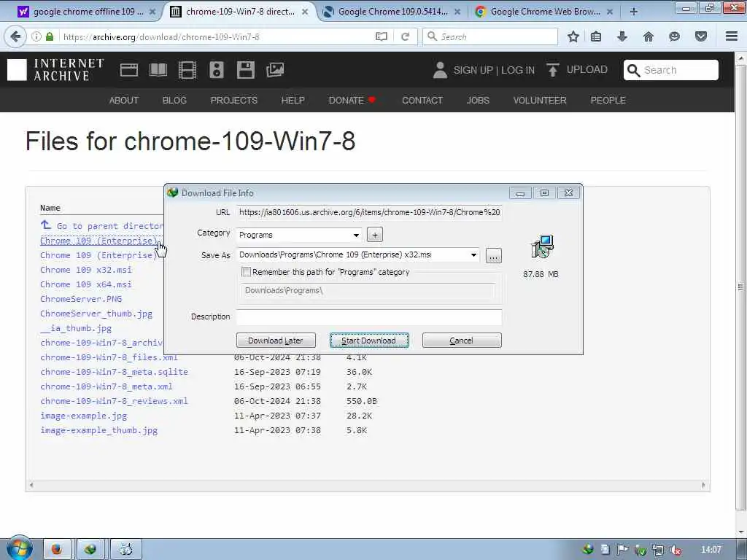Go to Firefox home page icon
This screenshot has width=747, height=560.
pyautogui.click(x=648, y=36)
